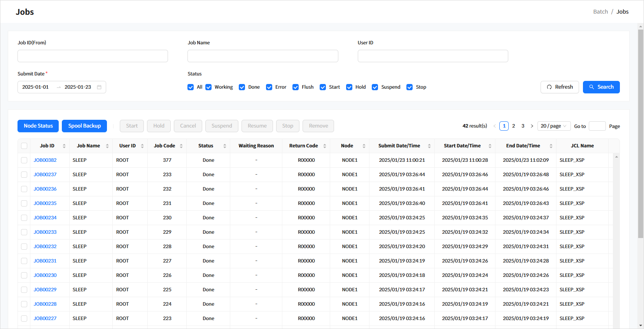Screen dimensions: 644x329
Task: Uncheck the Working status checkbox
Action: (208, 87)
